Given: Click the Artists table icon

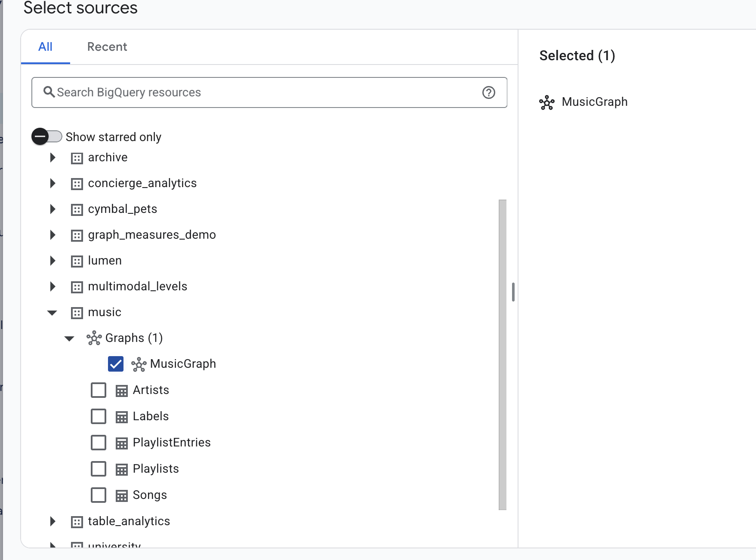Looking at the screenshot, I should pos(122,391).
